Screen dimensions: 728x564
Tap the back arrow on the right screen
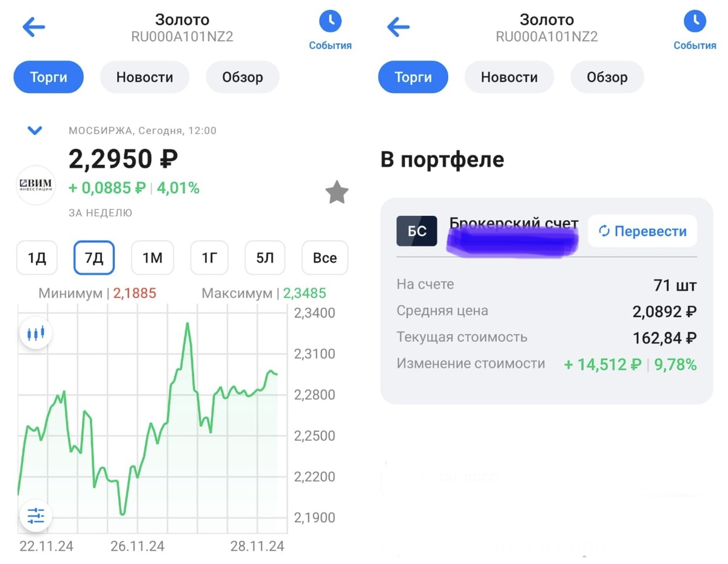pos(398,27)
